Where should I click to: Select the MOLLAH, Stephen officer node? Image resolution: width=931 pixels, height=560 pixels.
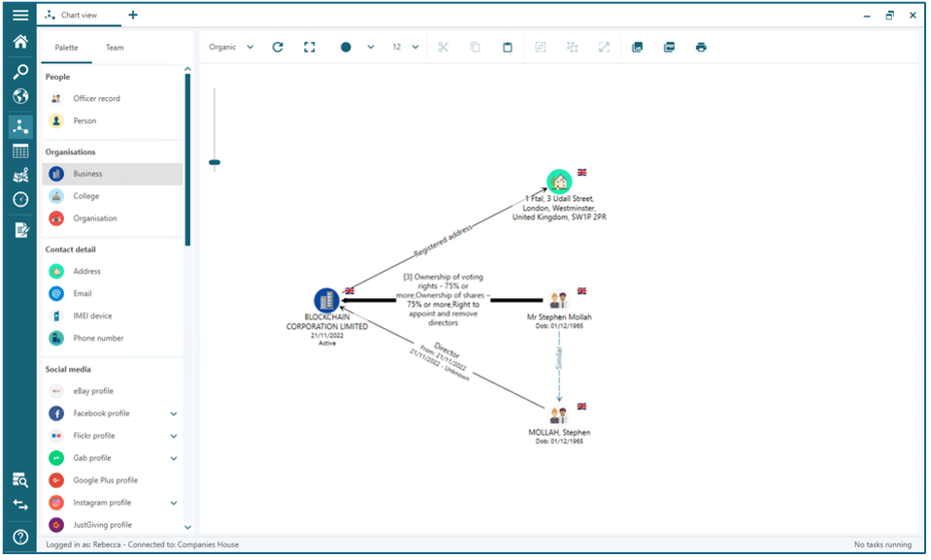coord(558,415)
